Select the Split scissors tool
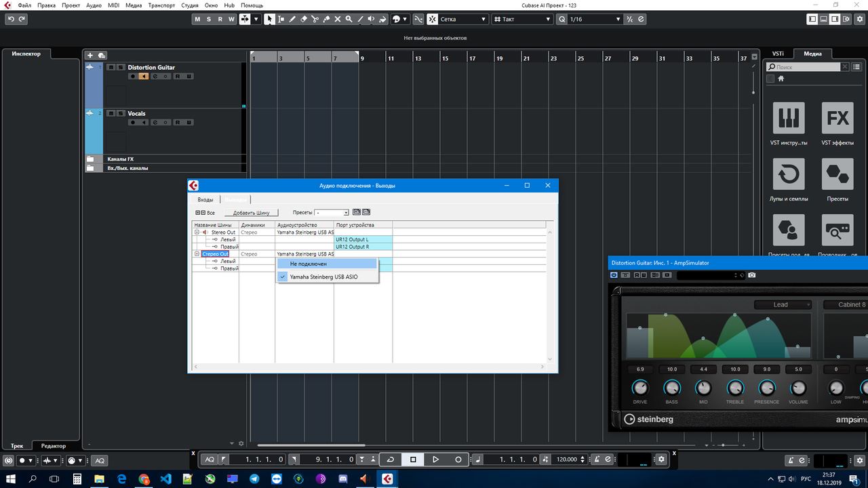The height and width of the screenshot is (488, 868). pos(315,19)
